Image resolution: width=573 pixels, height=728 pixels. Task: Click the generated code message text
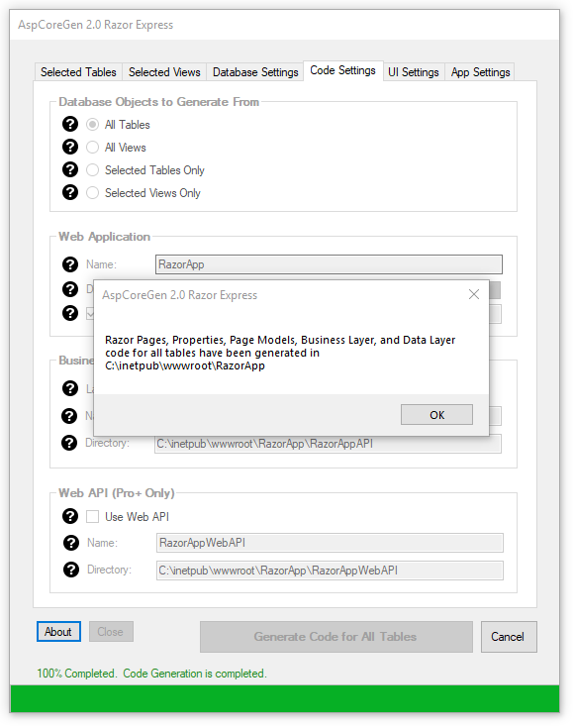click(x=280, y=353)
